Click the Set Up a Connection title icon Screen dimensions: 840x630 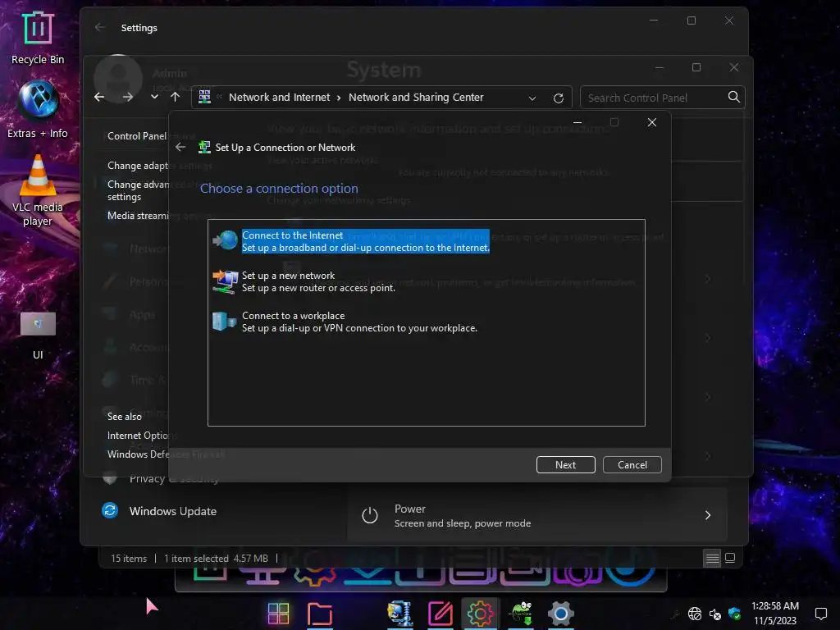(x=204, y=147)
